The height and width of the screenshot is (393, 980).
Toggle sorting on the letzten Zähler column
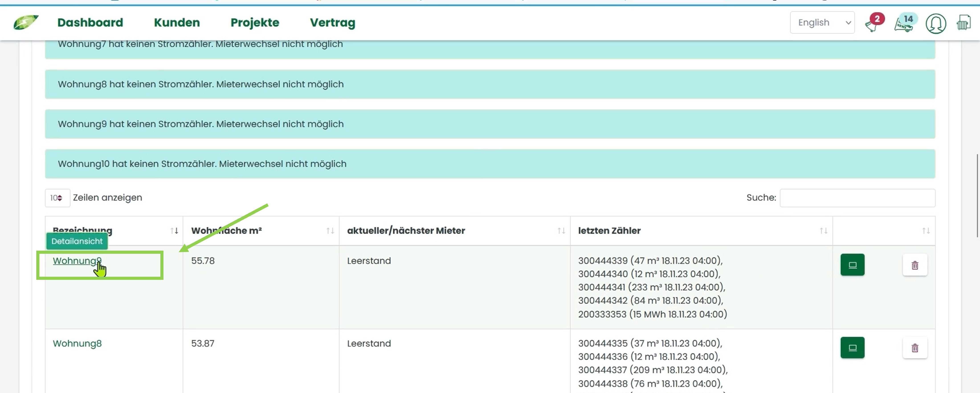(x=824, y=230)
